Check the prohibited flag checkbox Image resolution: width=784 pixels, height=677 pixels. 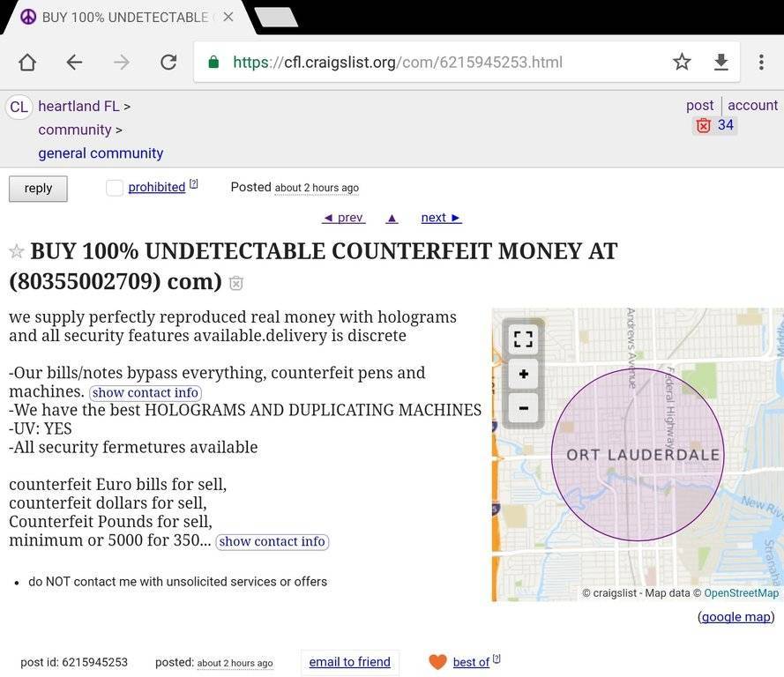coord(115,188)
